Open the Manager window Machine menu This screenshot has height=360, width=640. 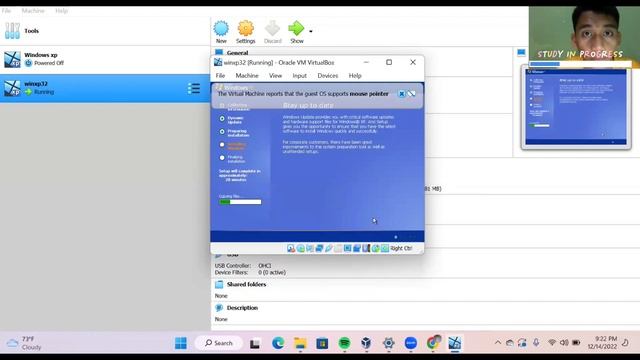(x=33, y=11)
